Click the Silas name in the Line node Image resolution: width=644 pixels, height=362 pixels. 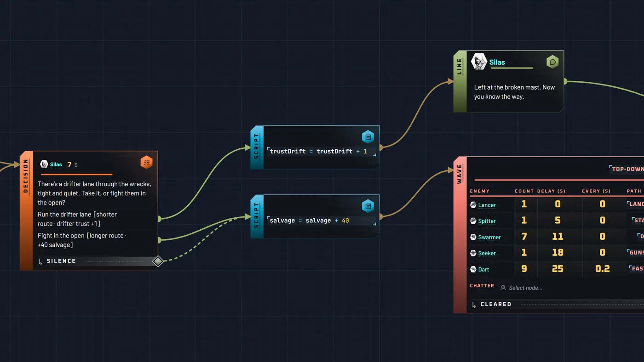497,62
